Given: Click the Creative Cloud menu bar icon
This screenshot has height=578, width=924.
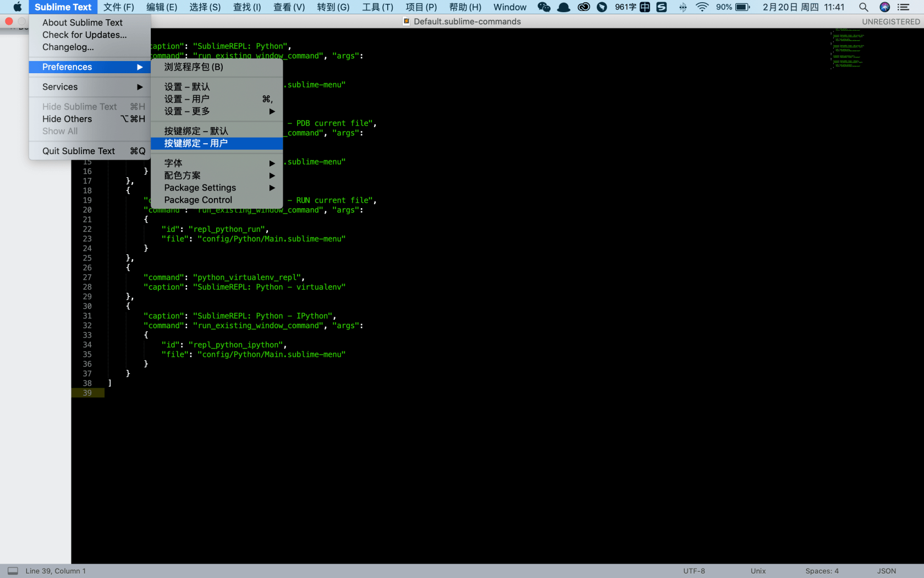Looking at the screenshot, I should click(x=584, y=7).
